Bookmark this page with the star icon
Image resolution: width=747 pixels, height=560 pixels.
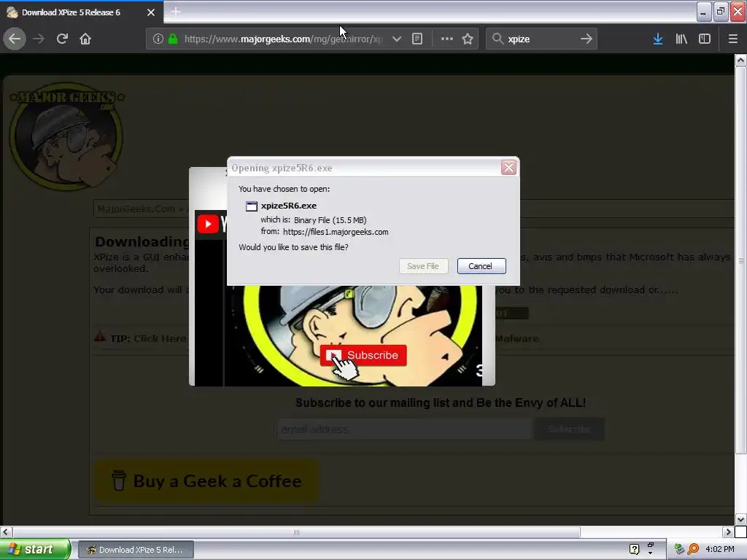pos(468,39)
